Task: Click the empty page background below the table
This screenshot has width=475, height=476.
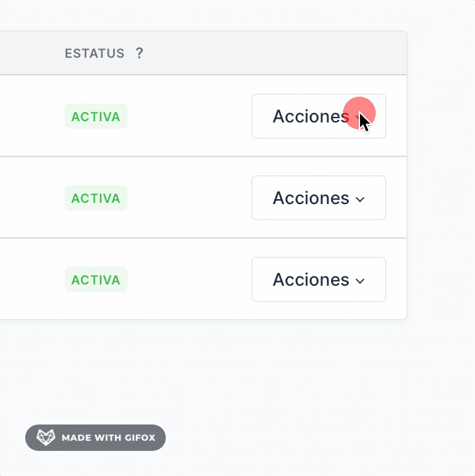Action: pos(251,377)
